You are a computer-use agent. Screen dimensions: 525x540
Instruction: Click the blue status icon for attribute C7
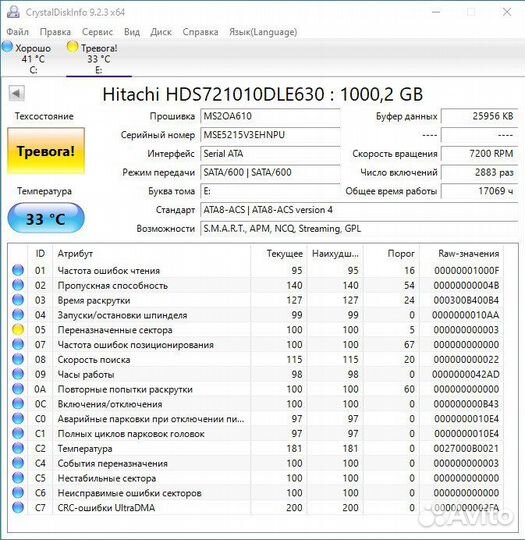pos(18,507)
